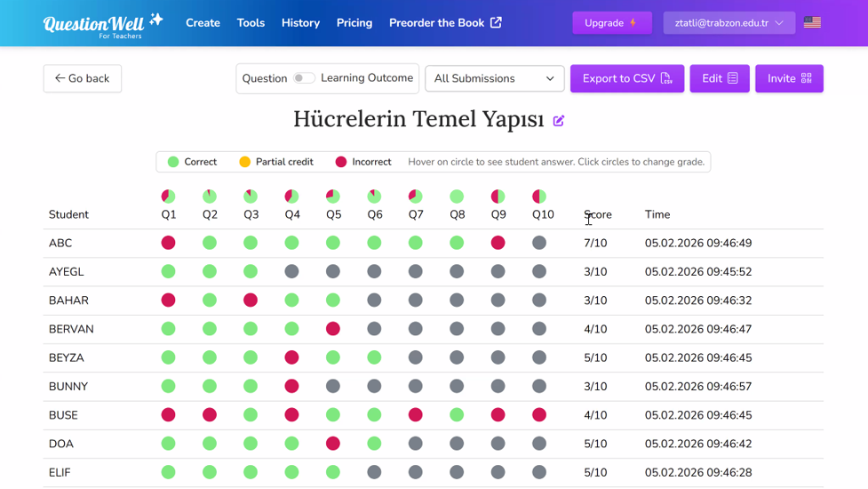The width and height of the screenshot is (868, 489).
Task: Open the All Submissions dropdown
Action: [x=494, y=79]
